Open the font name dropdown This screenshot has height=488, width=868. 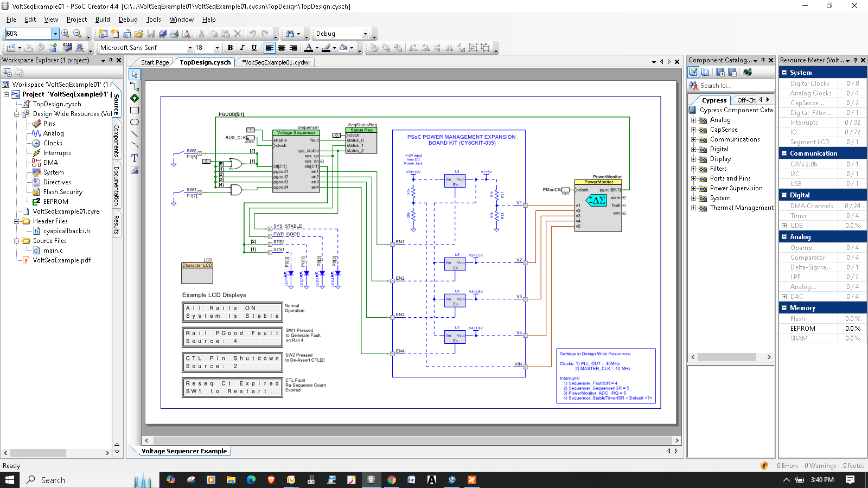[x=190, y=48]
